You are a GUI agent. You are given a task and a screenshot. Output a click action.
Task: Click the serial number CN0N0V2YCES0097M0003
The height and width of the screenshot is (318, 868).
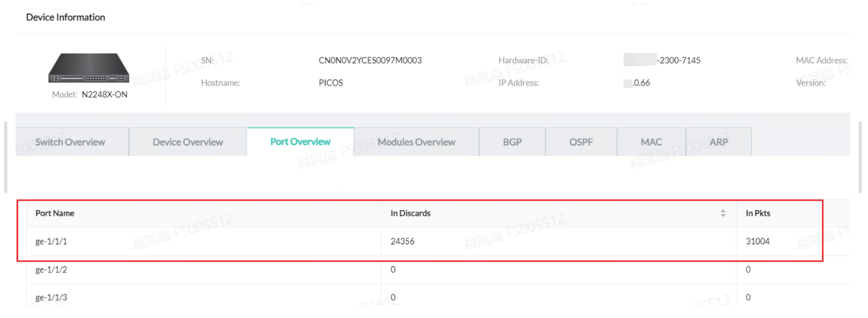click(x=370, y=60)
